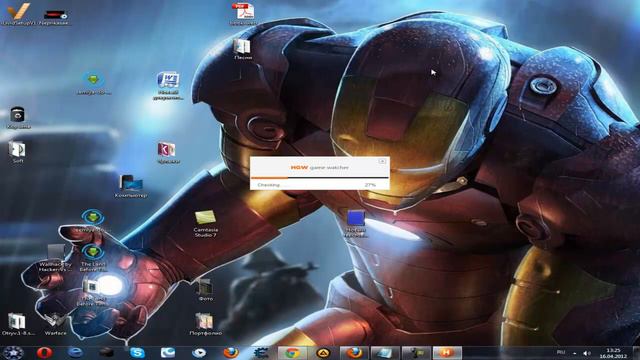Open the Корзина recycle bin
The width and height of the screenshot is (640, 360).
(x=18, y=115)
